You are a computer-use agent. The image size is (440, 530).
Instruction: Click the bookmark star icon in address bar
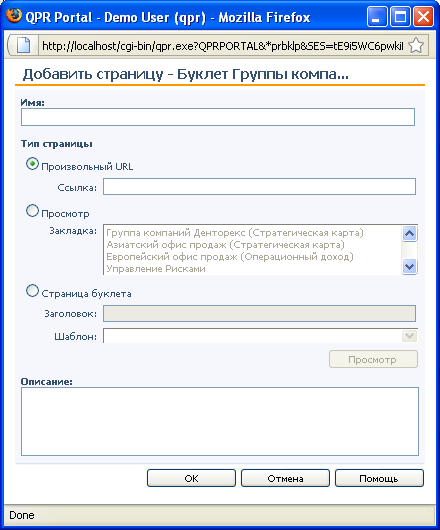click(x=416, y=46)
